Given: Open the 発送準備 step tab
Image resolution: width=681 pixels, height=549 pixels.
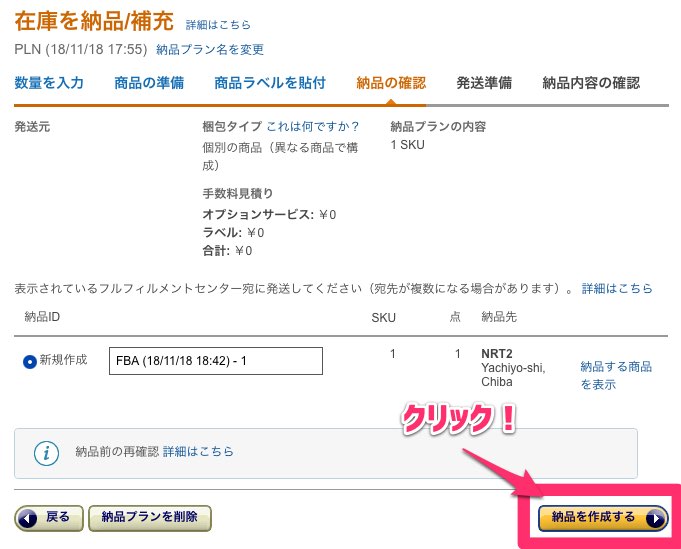Looking at the screenshot, I should [x=484, y=83].
